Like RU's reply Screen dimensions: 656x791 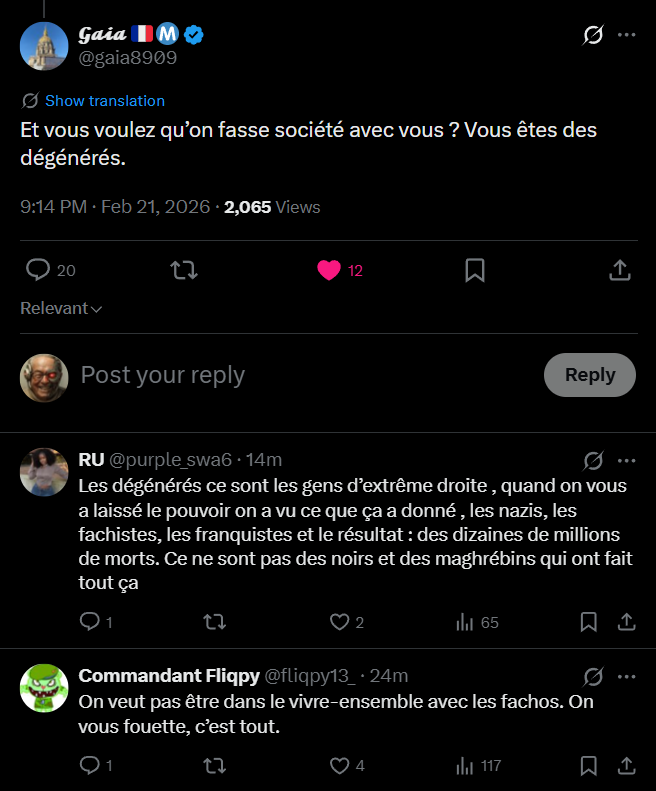coord(340,622)
